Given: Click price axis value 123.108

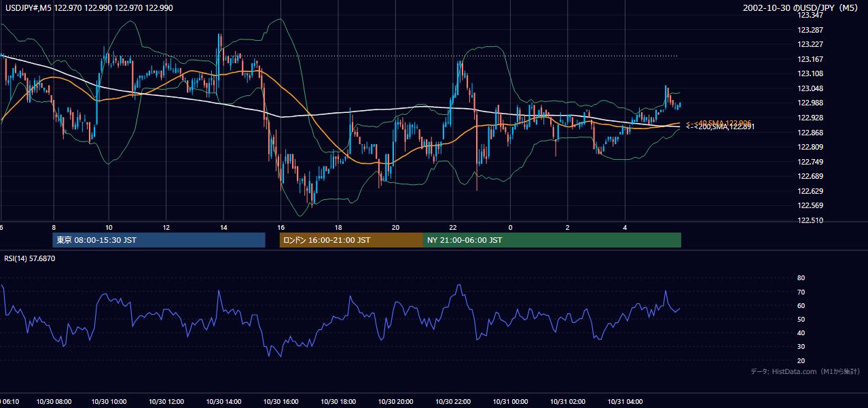Looking at the screenshot, I should tap(810, 74).
